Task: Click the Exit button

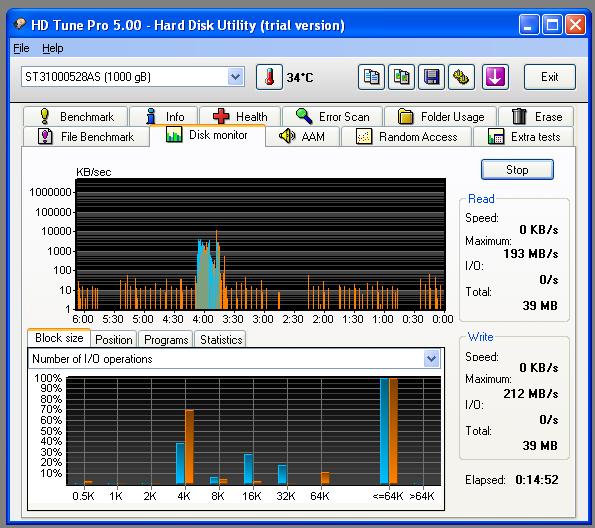Action: [x=549, y=77]
